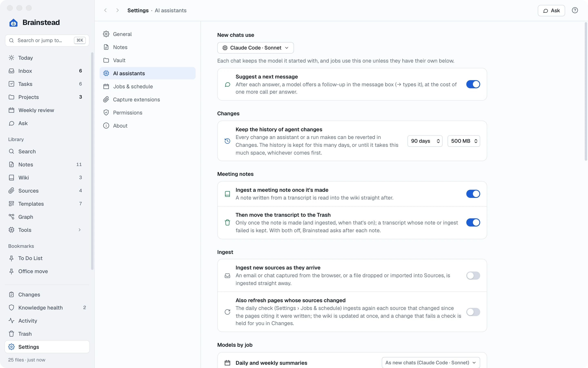Open Tasks in the sidebar
Image resolution: width=588 pixels, height=368 pixels.
pos(47,84)
